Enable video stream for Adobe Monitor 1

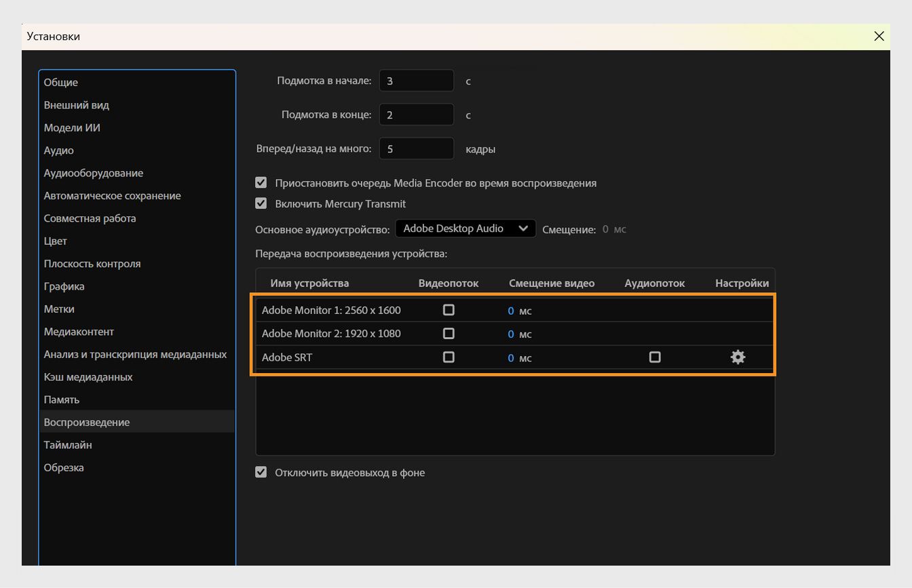pyautogui.click(x=449, y=310)
